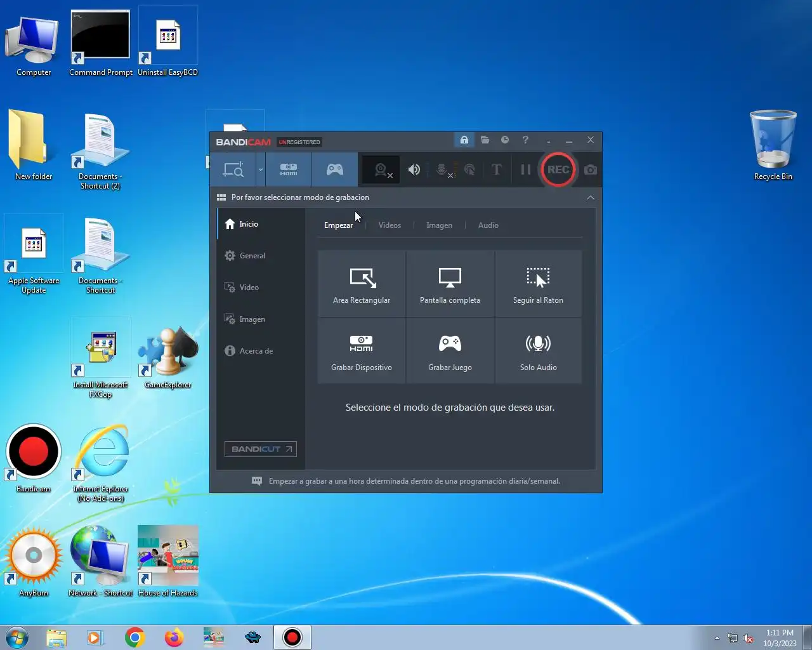Open the Imagen settings section
Screen dimensions: 812x650
coord(261,319)
